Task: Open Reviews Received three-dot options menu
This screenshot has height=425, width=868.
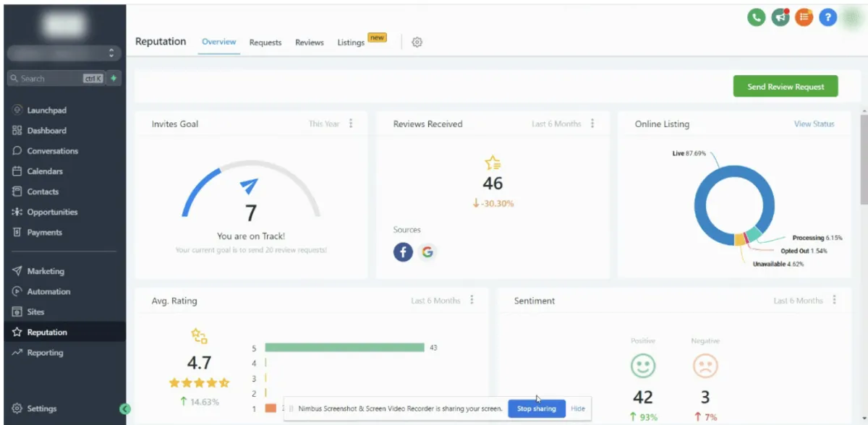Action: click(x=592, y=124)
